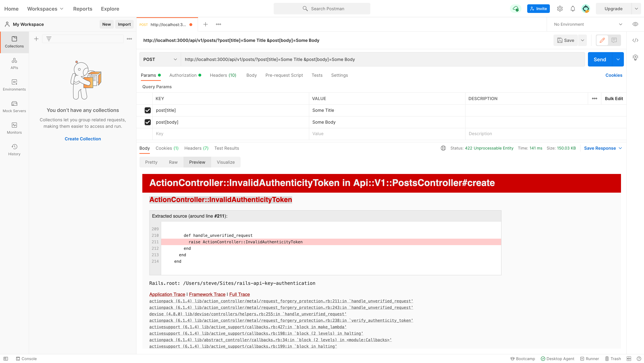Open the POST method dropdown
Viewport: 644px width, 363px height.
pos(160,59)
